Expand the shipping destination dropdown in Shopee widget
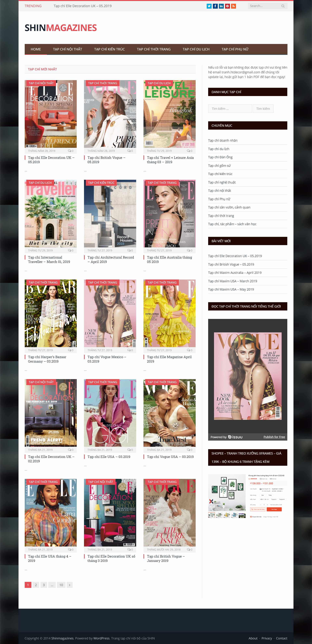 pyautogui.click(x=277, y=489)
